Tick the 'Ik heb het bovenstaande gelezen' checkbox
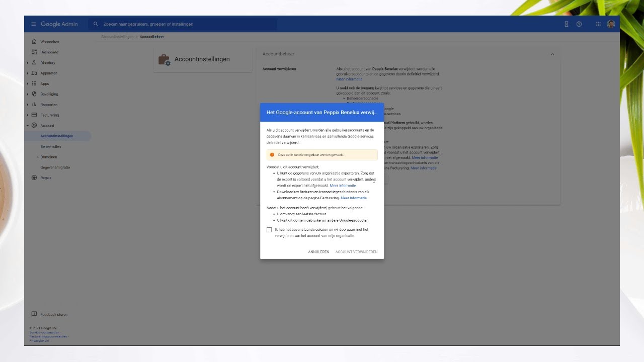This screenshot has height=362, width=644. pos(269,230)
